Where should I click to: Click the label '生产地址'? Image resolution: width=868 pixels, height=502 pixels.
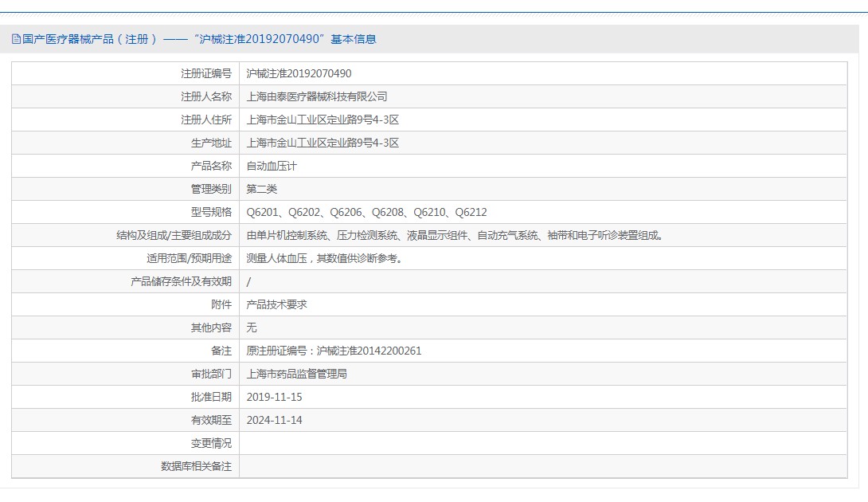211,143
